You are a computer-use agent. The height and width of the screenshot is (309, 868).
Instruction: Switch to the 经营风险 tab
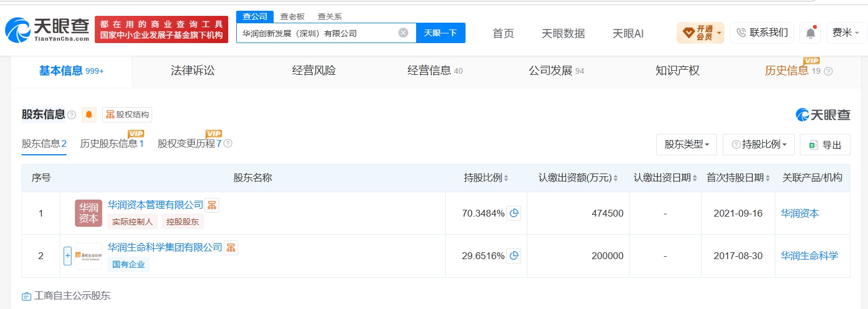pyautogui.click(x=314, y=71)
